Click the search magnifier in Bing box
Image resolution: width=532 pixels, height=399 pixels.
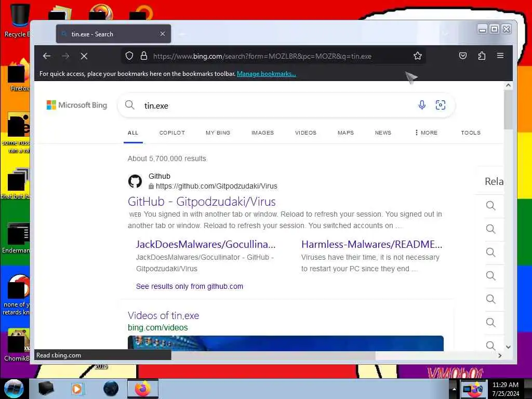click(x=129, y=105)
